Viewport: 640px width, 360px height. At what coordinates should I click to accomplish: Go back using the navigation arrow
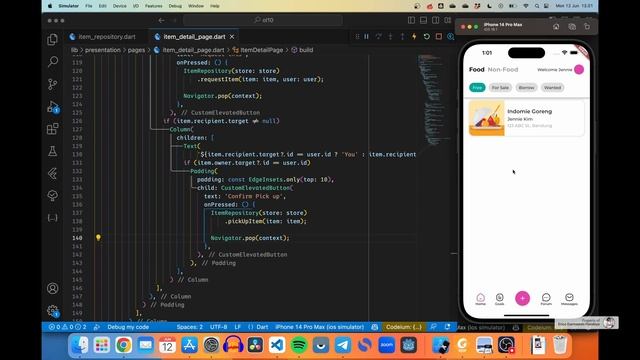162,20
